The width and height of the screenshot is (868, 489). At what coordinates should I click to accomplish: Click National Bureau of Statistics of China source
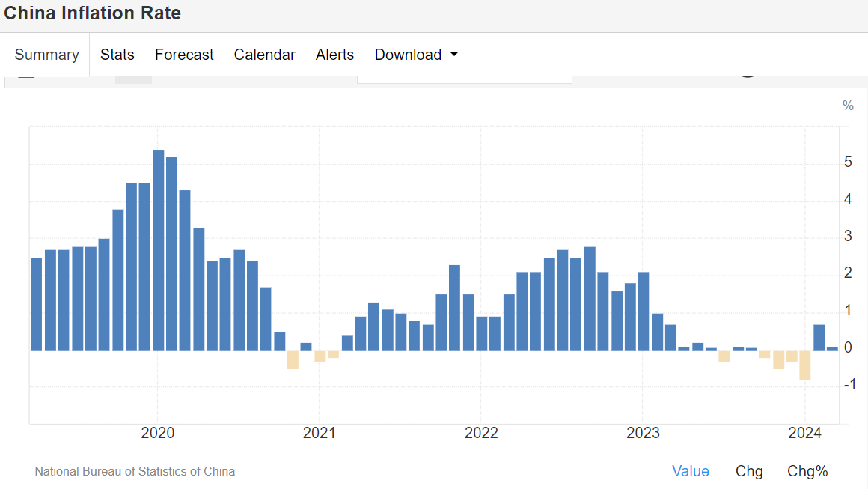point(135,472)
